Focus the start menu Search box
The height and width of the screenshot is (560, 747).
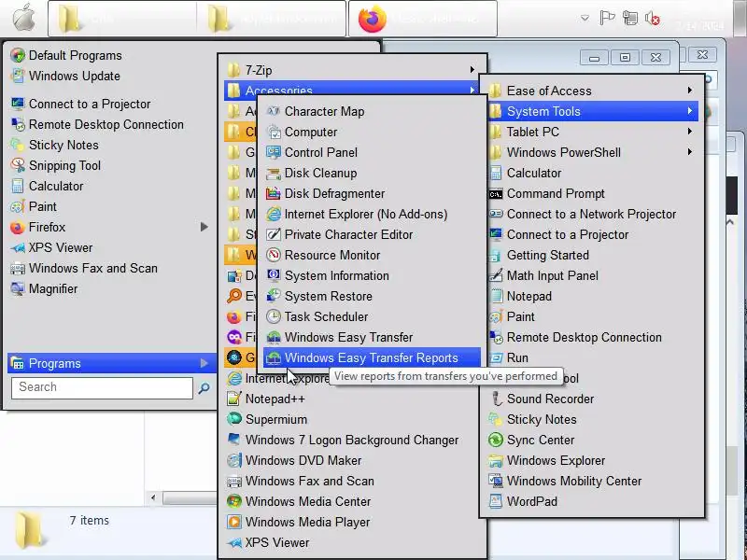tap(102, 387)
